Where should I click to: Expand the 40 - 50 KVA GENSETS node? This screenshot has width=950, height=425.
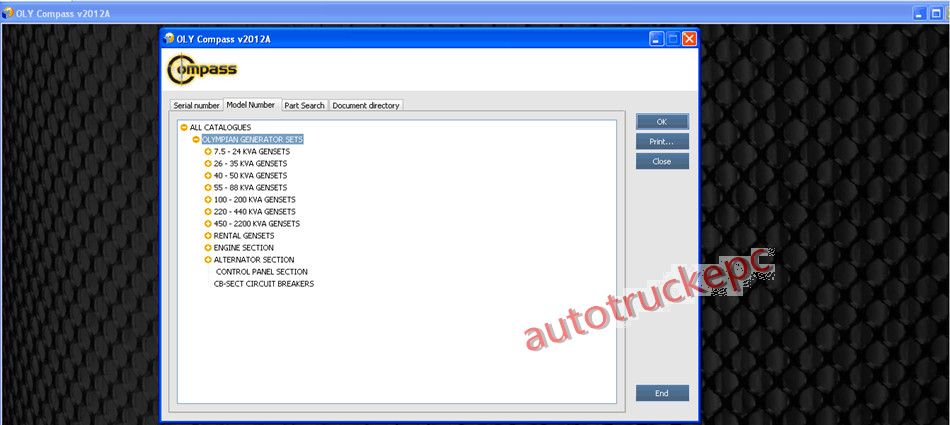[208, 176]
